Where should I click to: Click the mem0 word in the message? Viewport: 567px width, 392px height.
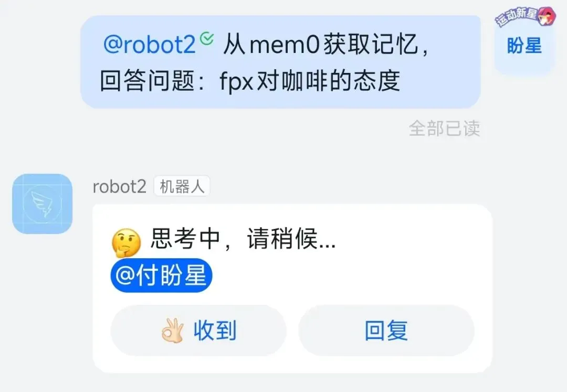[x=285, y=45]
